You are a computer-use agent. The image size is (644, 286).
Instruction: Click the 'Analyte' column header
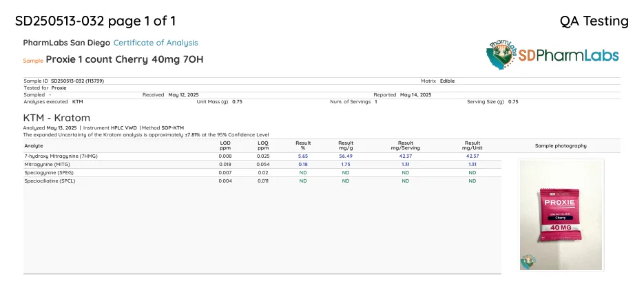pos(33,145)
